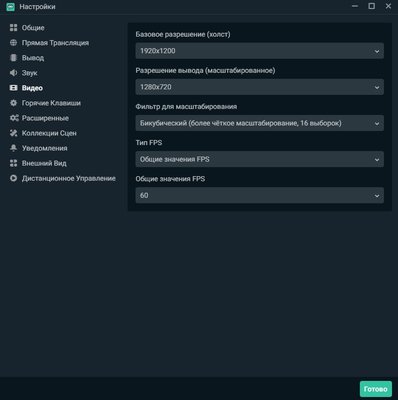Screen dimensions: 398x400
Task: Open sound settings via speaker icon
Action: pyautogui.click(x=13, y=73)
